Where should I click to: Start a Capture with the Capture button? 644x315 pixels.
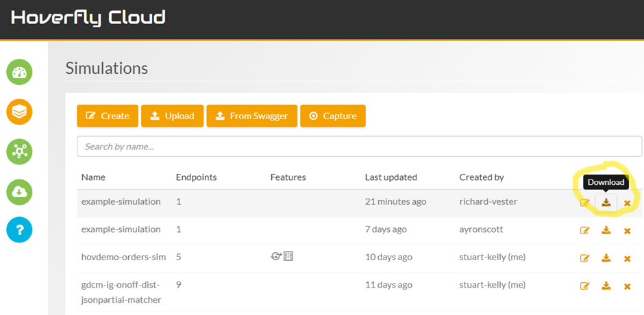point(333,116)
